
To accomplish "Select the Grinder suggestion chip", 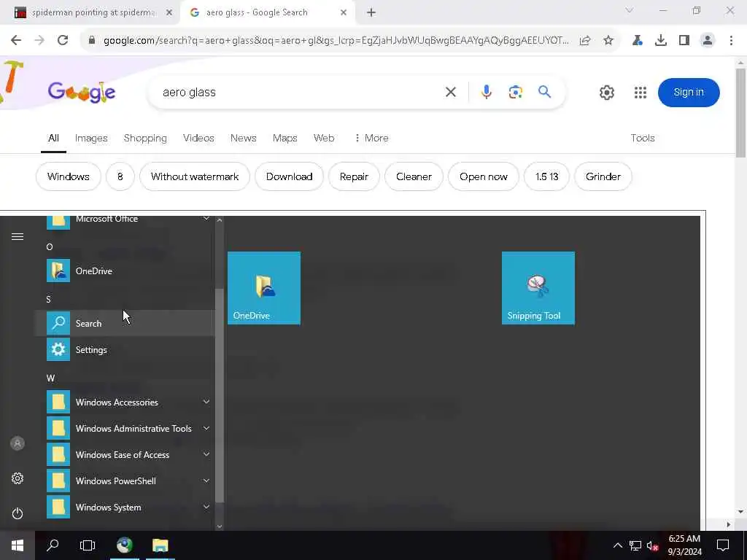I will [x=603, y=176].
